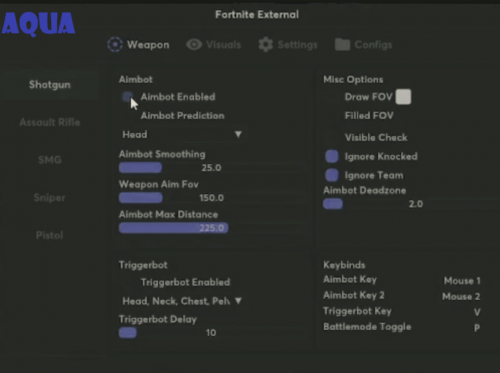Select the Sniper weapon category
The image size is (500, 373).
coord(50,198)
